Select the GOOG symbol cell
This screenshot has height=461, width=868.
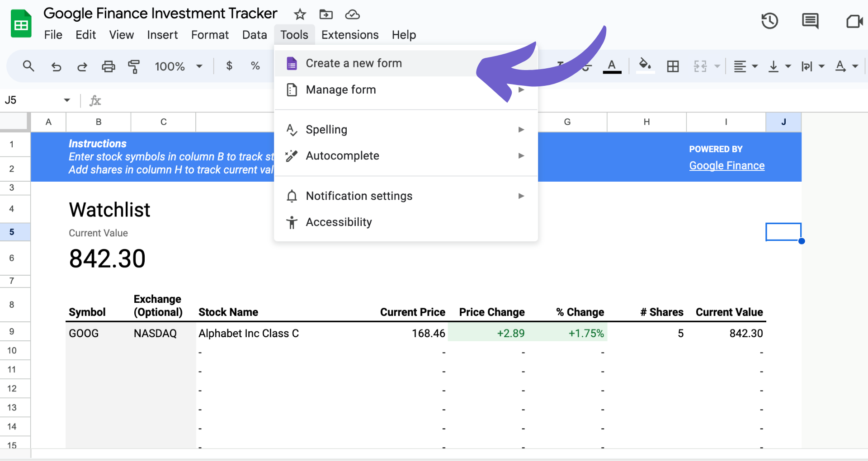(x=98, y=334)
